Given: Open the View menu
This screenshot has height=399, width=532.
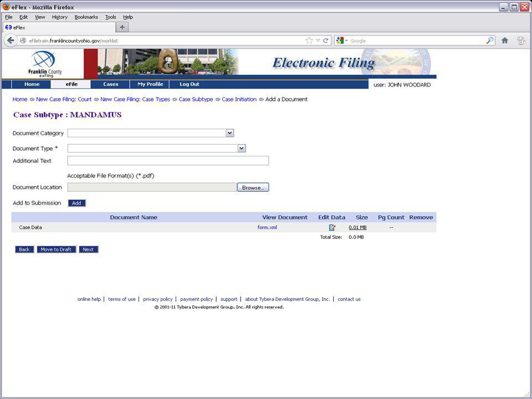Looking at the screenshot, I should tap(40, 17).
